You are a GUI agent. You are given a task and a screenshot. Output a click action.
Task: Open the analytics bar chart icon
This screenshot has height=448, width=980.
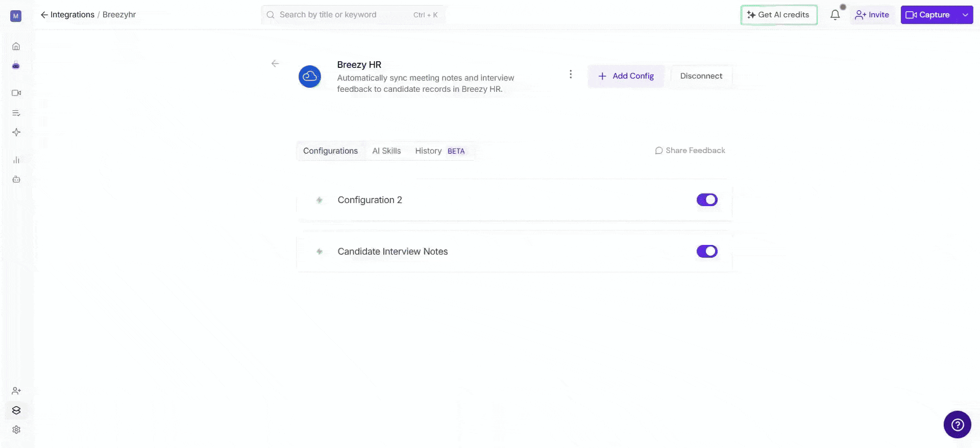[x=16, y=160]
